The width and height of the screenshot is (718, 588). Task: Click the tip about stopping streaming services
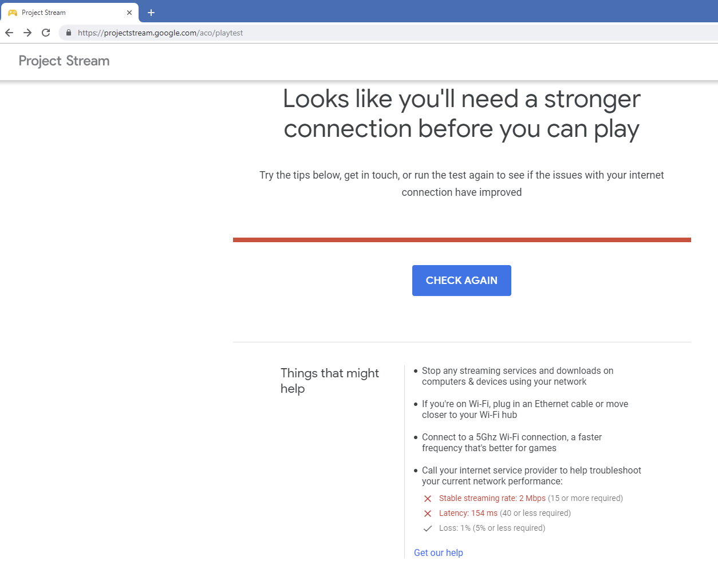coord(518,376)
